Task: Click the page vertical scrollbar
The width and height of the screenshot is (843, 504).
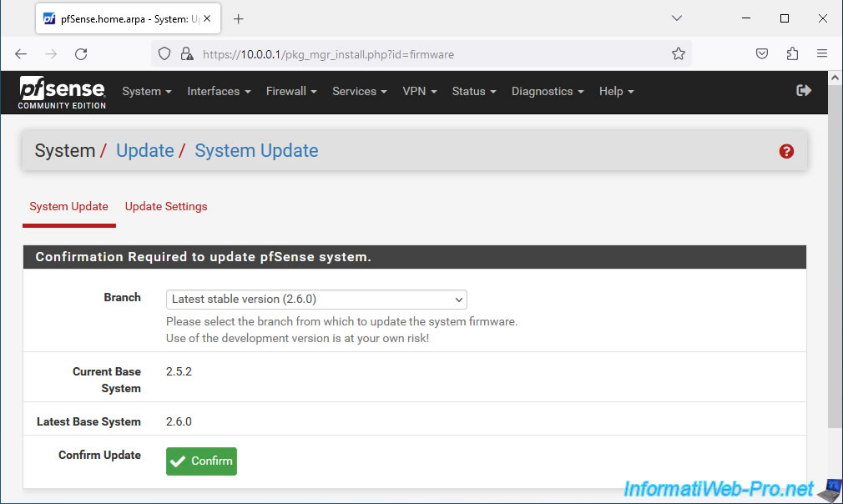Action: pyautogui.click(x=834, y=255)
